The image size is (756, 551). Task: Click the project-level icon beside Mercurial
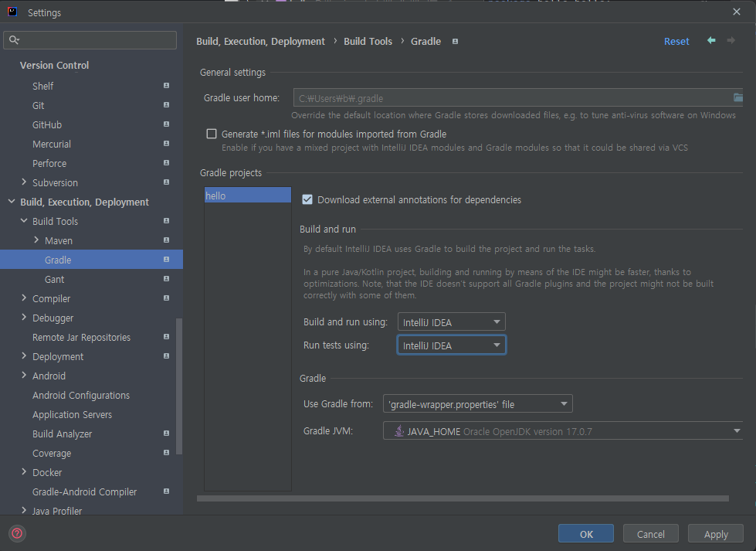(x=166, y=143)
